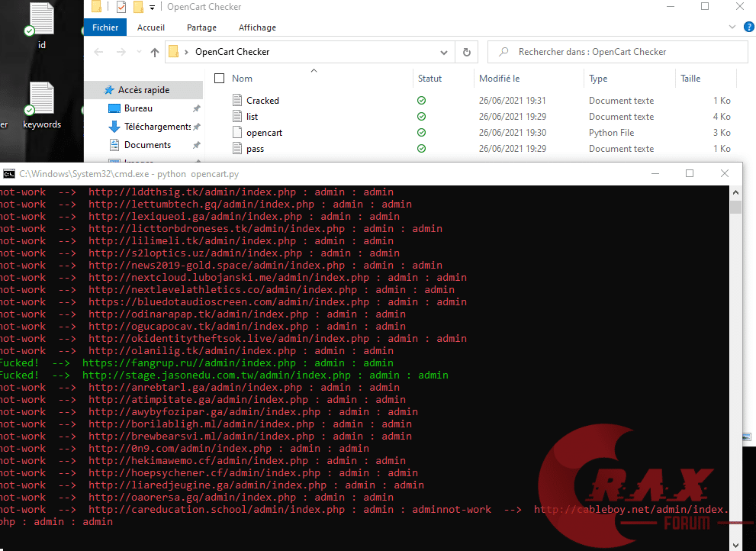The width and height of the screenshot is (756, 551).
Task: Expand the ribbon chevron
Action: click(x=732, y=27)
